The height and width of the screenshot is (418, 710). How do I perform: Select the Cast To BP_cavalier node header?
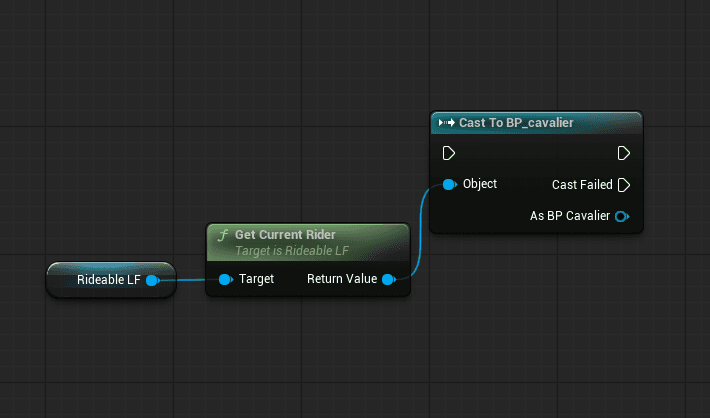click(x=536, y=123)
